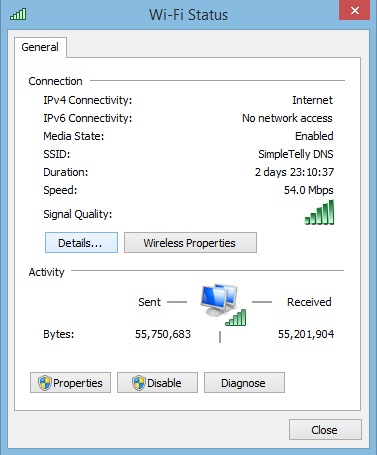
Task: Select the General tab
Action: [40, 47]
